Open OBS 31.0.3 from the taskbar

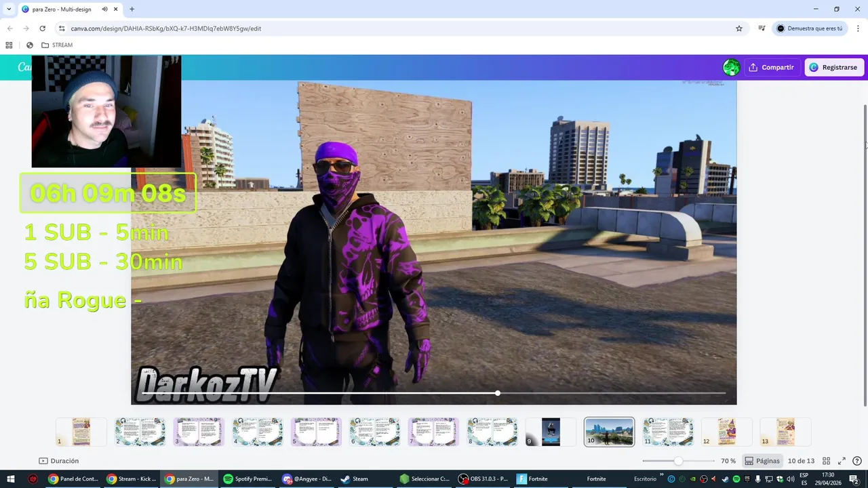[x=483, y=479]
